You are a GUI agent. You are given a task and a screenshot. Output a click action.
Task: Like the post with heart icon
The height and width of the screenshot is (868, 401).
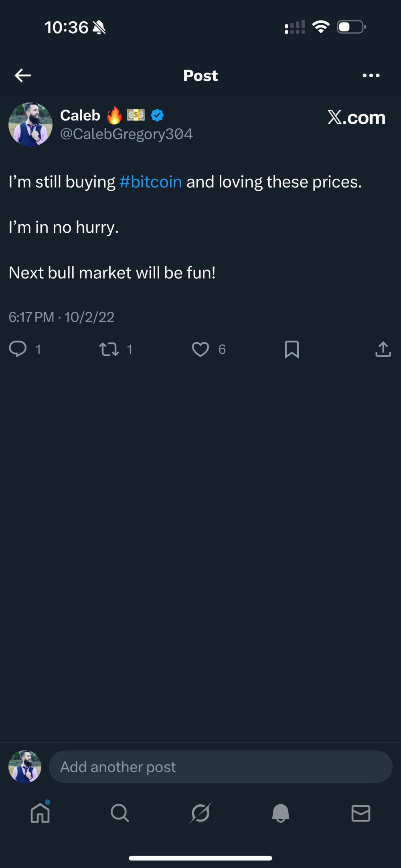pos(200,349)
